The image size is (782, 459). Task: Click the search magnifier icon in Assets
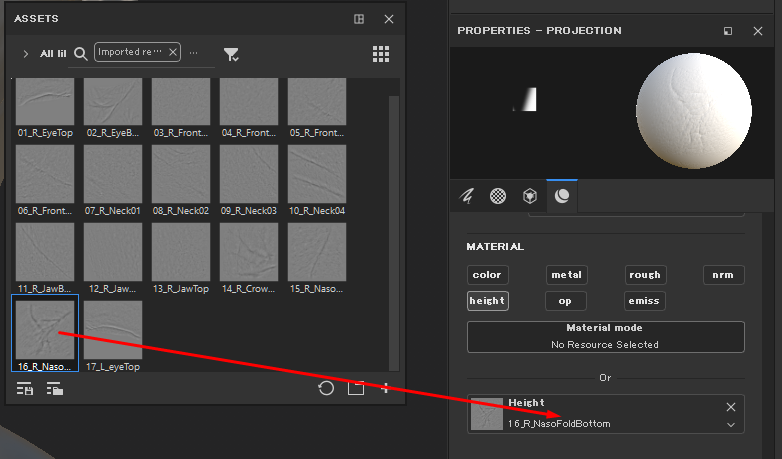80,54
